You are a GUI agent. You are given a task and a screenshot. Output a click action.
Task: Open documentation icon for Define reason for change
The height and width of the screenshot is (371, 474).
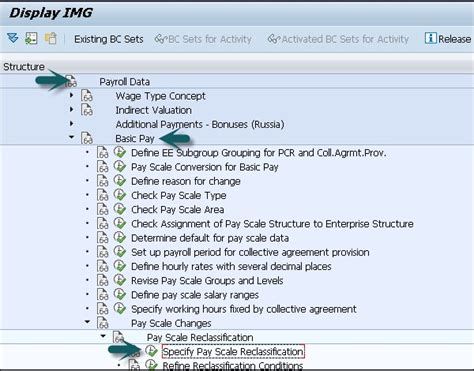tap(103, 181)
